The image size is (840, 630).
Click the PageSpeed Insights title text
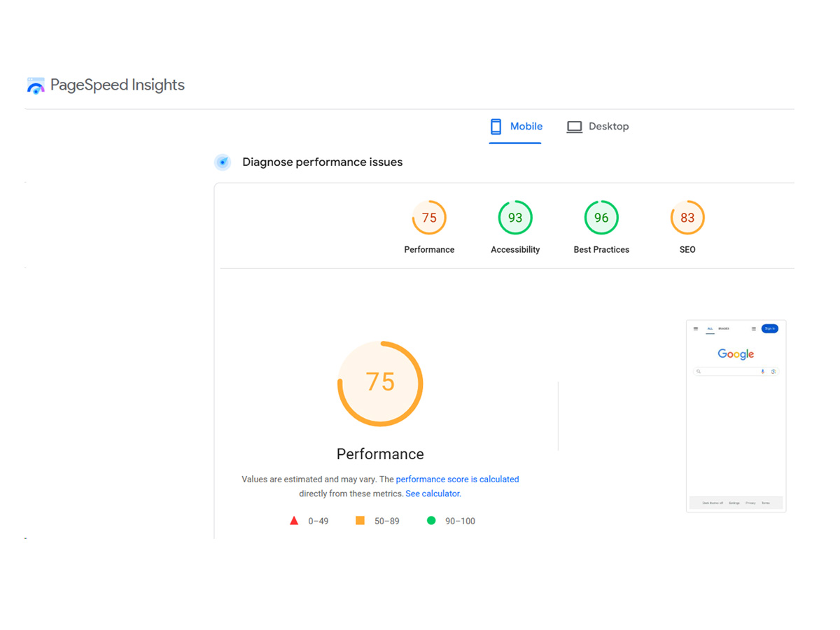tap(118, 85)
